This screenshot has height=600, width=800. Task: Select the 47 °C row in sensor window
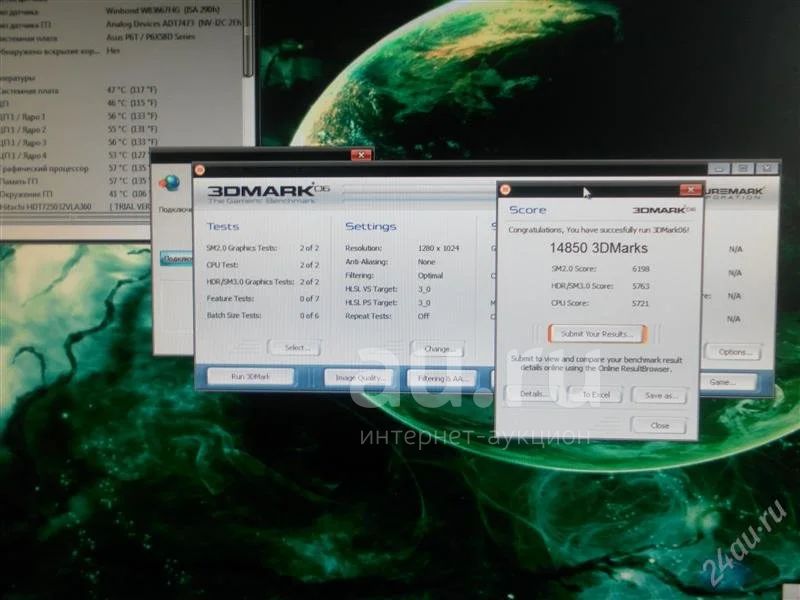pos(79,90)
